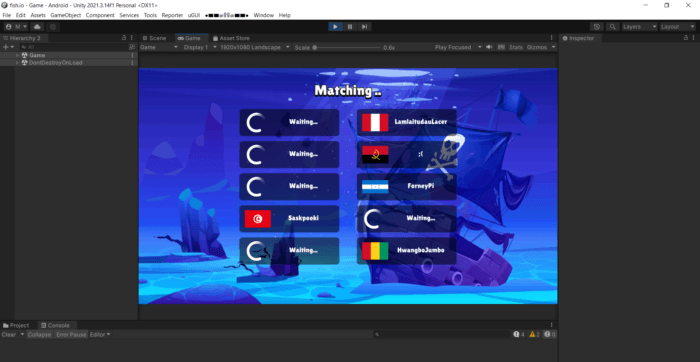The width and height of the screenshot is (700, 362).
Task: Click the Gizmos button
Action: point(537,47)
